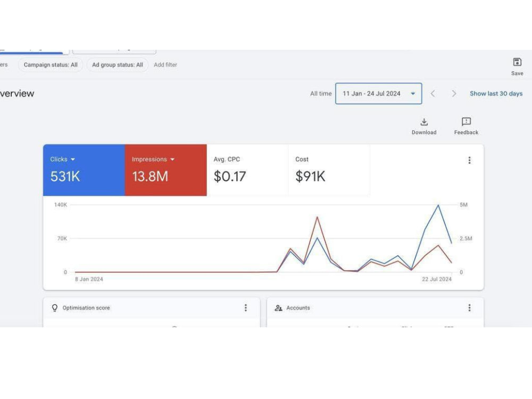The image size is (532, 399).
Task: Click the Optimisation score lightbulb icon
Action: [x=55, y=307]
